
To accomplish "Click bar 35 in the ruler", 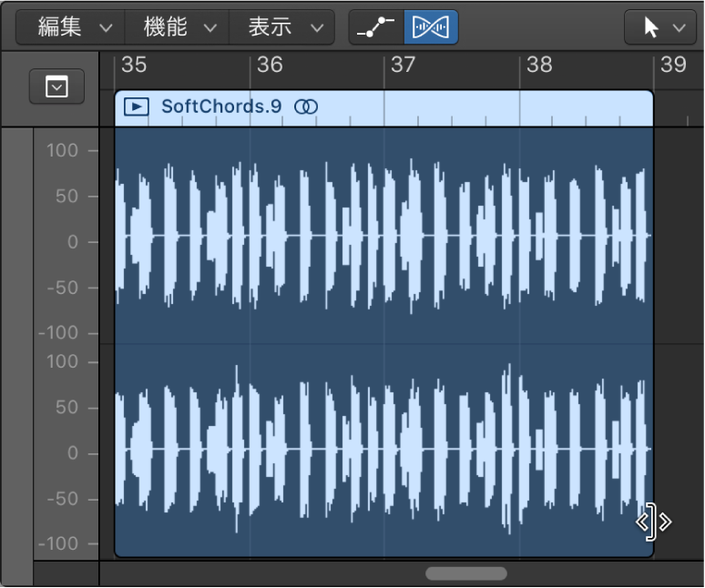I will (x=134, y=65).
